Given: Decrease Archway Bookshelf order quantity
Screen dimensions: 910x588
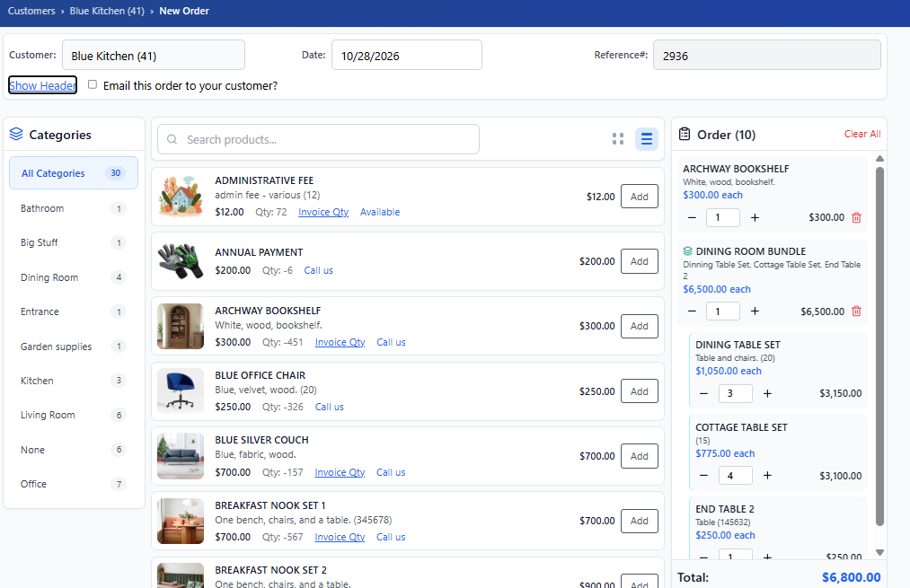Looking at the screenshot, I should [x=692, y=217].
